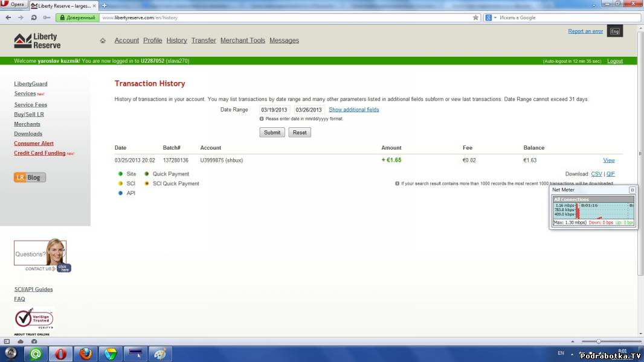The width and height of the screenshot is (644, 362).
Task: Show additional fields for the search form
Action: (x=353, y=110)
